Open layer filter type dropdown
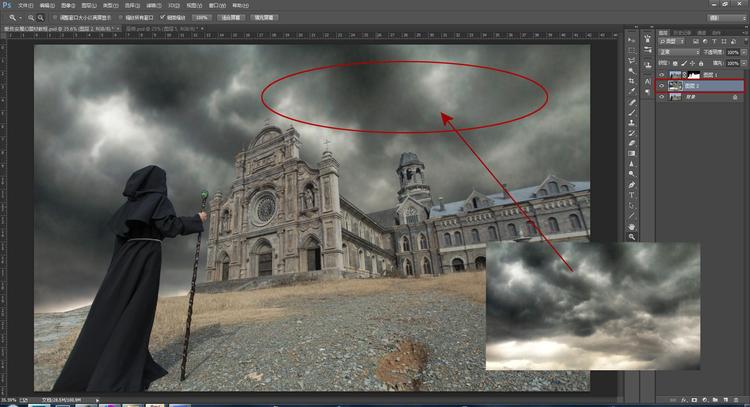 click(673, 42)
